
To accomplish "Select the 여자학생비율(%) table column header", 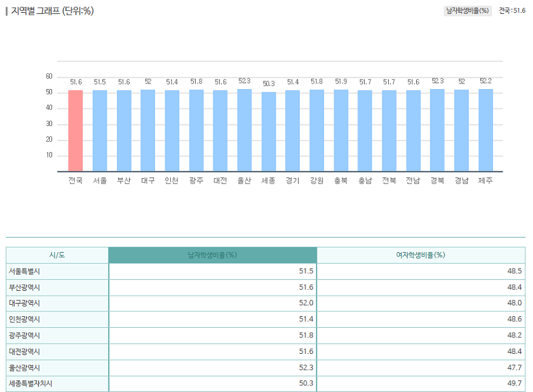I will (x=420, y=255).
